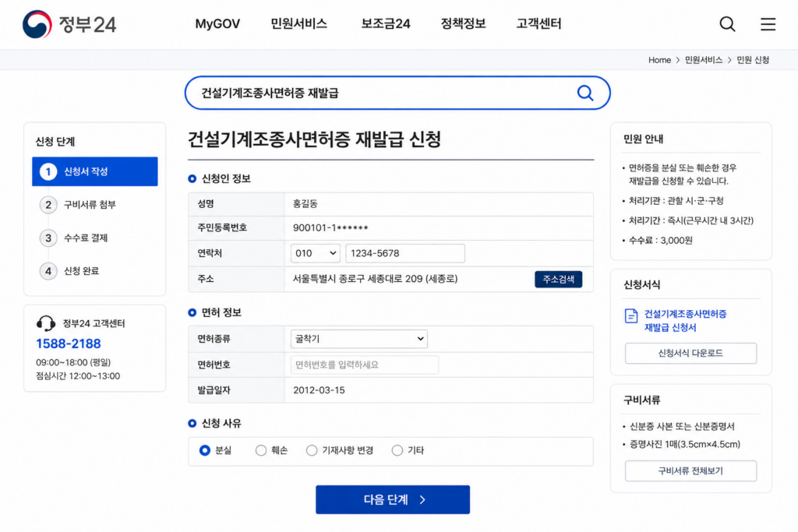Click the 신청인 정보 section heading
Viewport: 798px width, 532px height.
(226, 178)
